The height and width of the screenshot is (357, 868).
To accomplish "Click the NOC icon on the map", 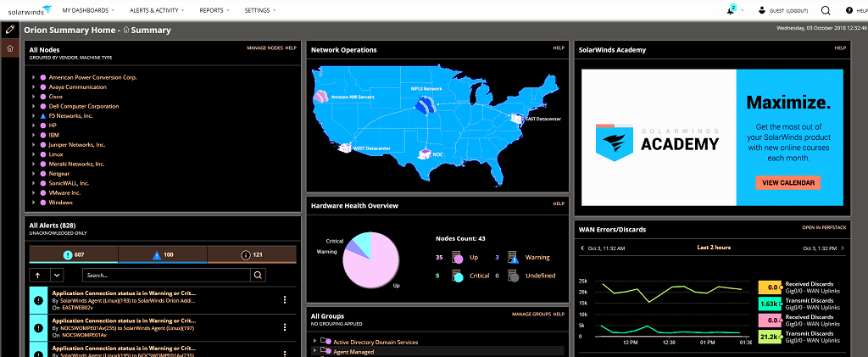I will 425,153.
